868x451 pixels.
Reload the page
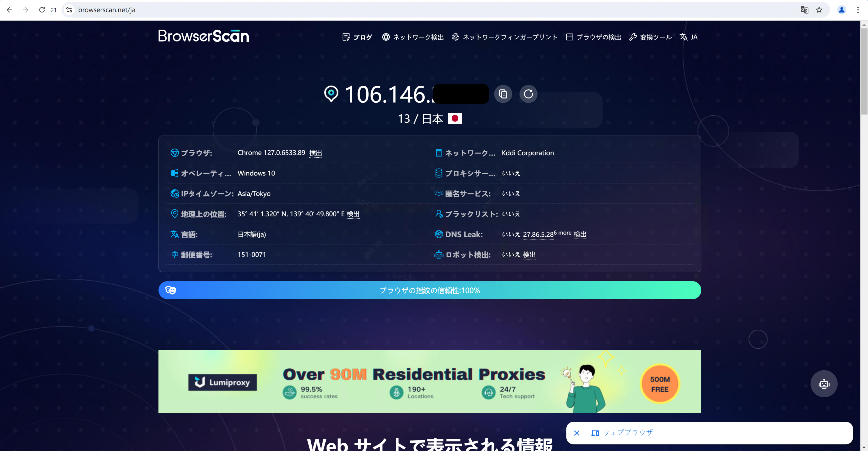point(42,10)
